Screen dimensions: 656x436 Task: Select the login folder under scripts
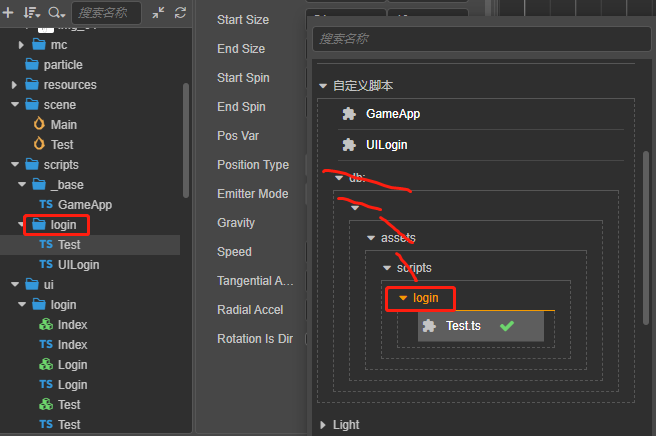click(54, 225)
